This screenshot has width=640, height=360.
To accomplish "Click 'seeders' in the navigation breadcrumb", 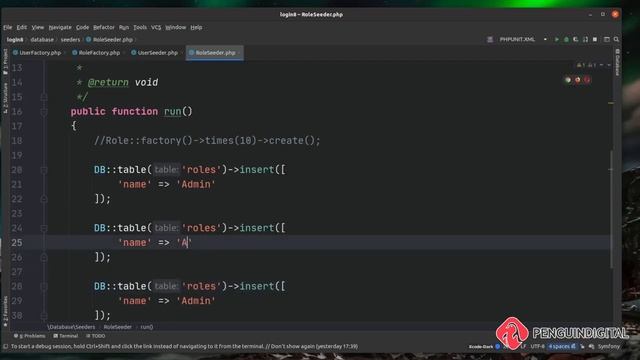I will coord(70,40).
